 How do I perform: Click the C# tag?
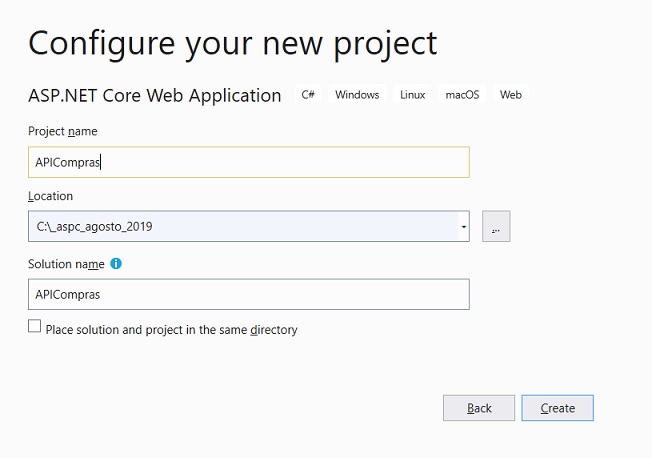[308, 95]
